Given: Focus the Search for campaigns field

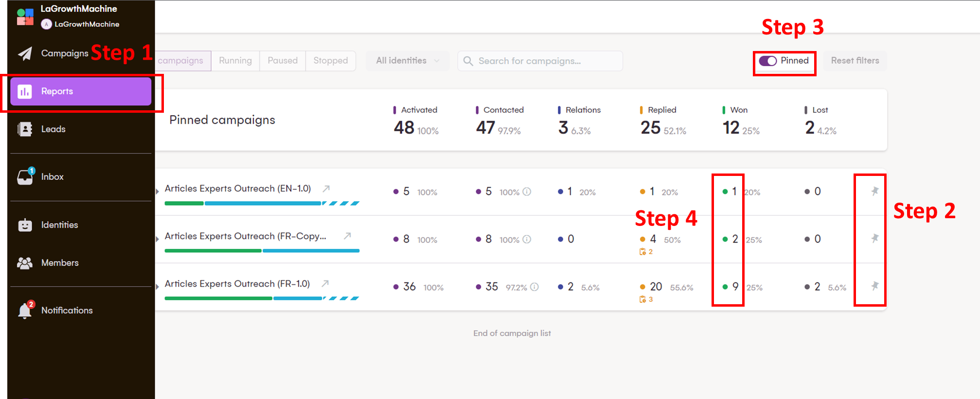Looking at the screenshot, I should coord(540,61).
